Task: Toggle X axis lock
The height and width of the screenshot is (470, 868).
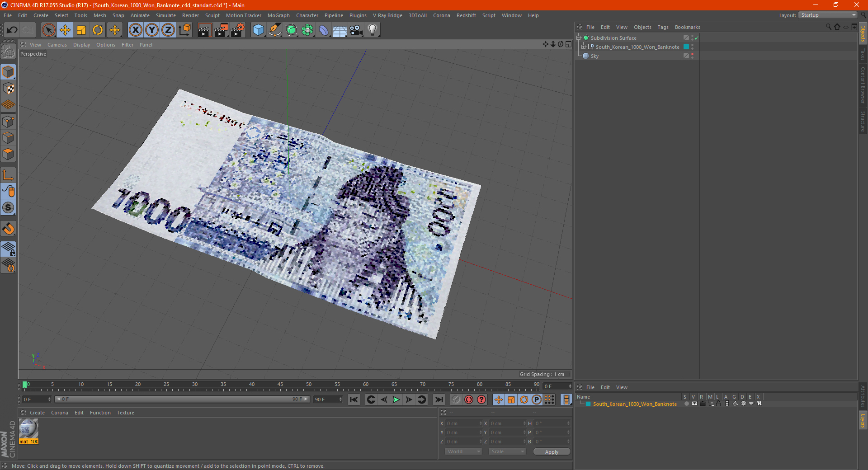Action: 135,30
